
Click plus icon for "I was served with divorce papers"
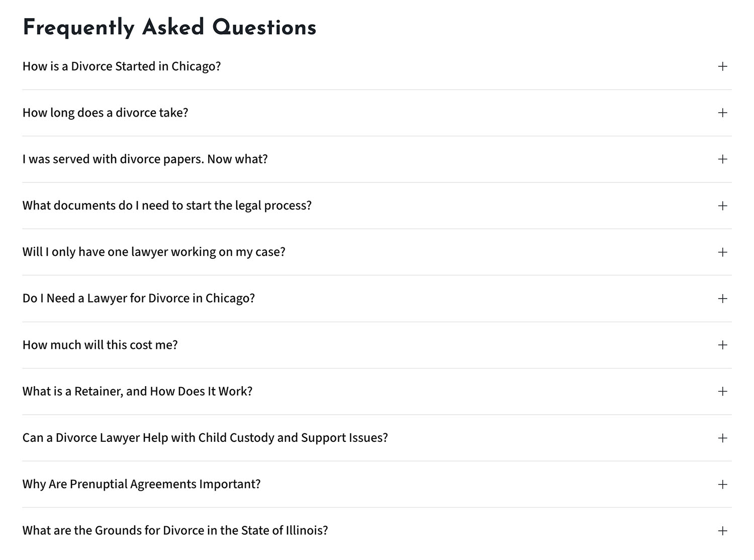click(x=722, y=159)
